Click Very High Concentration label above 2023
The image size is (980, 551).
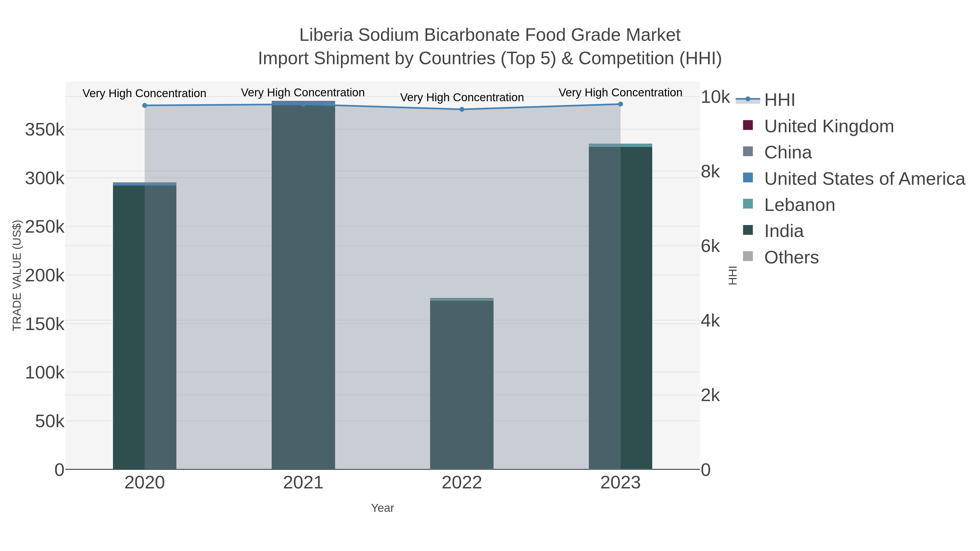pos(620,93)
